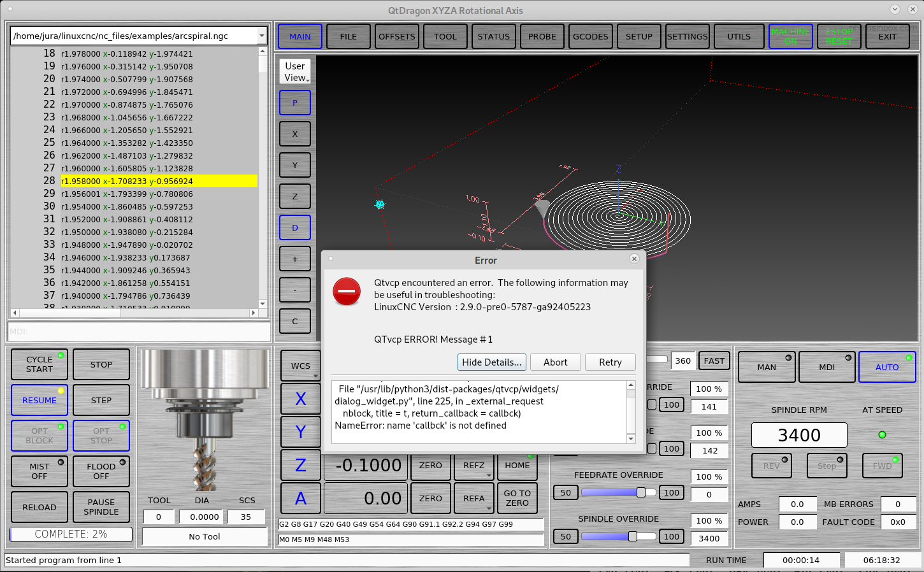Select G-code line 28 highlighted row
This screenshot has height=572, width=924.
pos(159,181)
